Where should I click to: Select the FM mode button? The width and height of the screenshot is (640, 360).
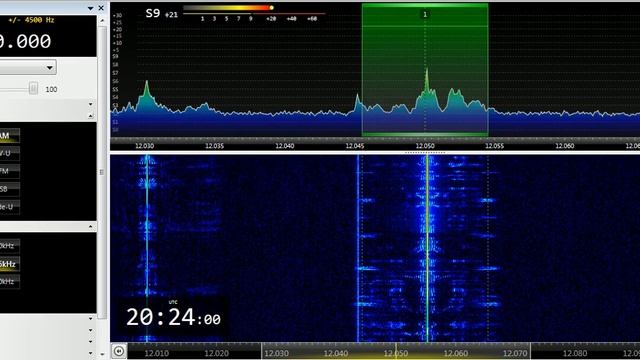(9, 171)
